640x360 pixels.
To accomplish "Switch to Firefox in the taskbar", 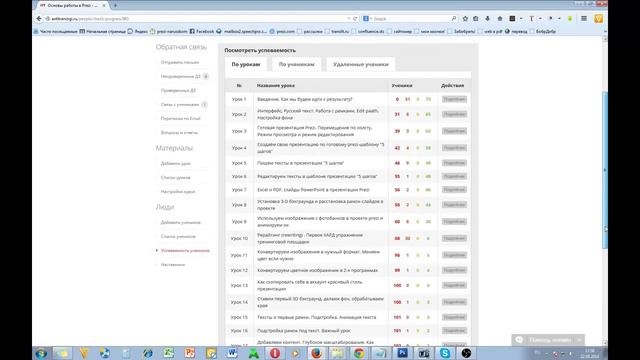I will [316, 353].
